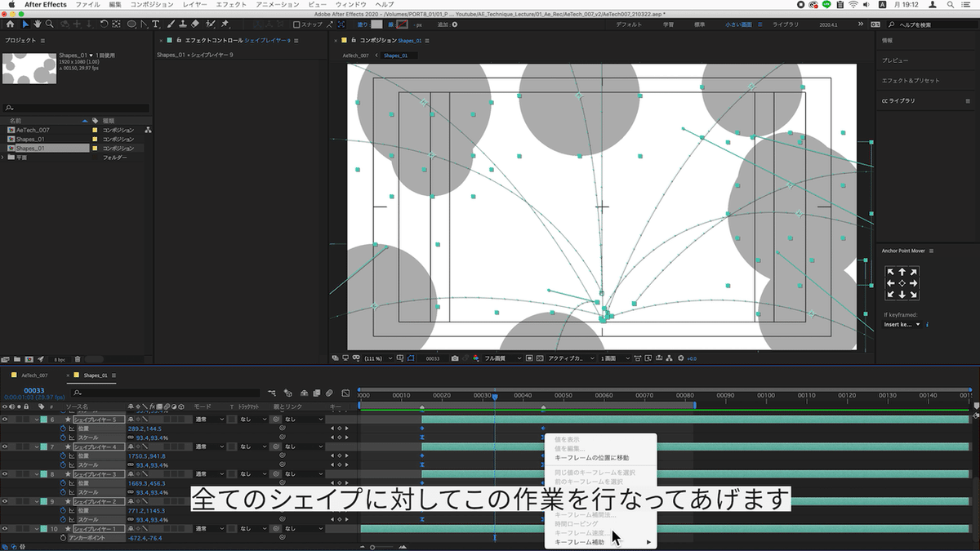Enable the スナップ snapping checkbox
This screenshot has height=551, width=980.
click(296, 24)
